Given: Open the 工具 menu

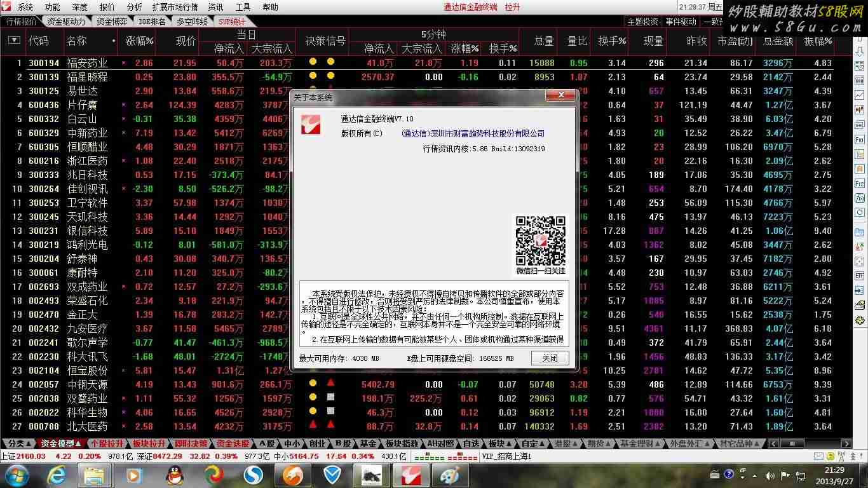Looking at the screenshot, I should coord(243,7).
